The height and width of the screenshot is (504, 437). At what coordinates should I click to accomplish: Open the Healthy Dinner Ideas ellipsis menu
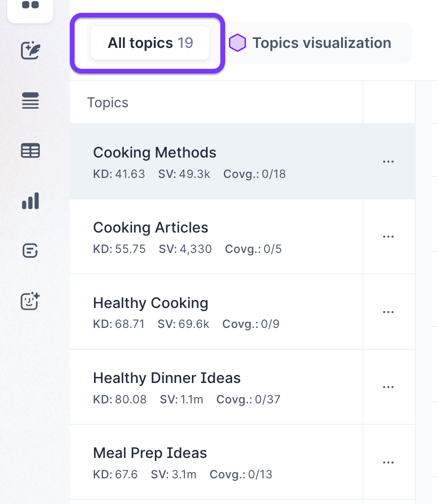coord(389,387)
